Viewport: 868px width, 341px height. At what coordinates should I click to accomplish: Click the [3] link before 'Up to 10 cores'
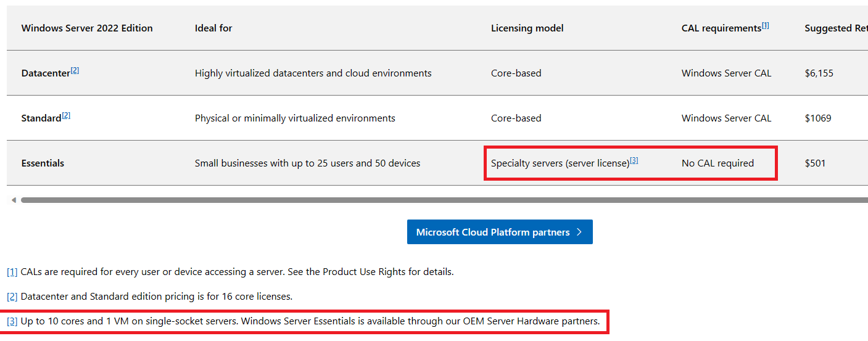(12, 321)
